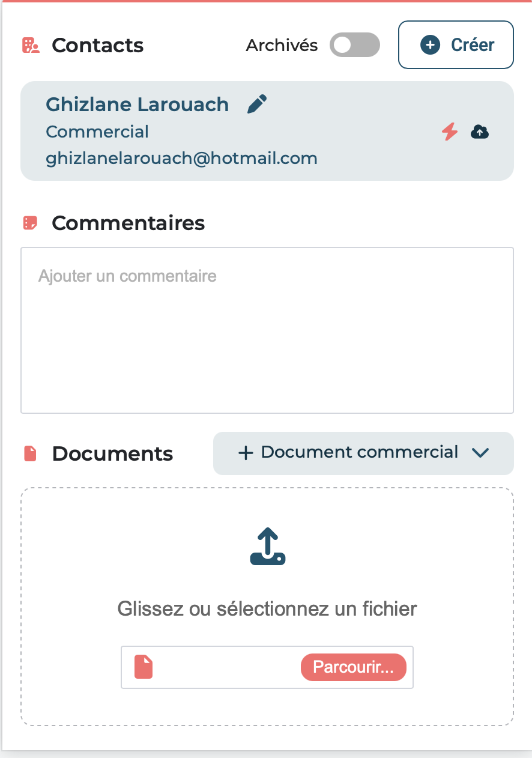Open the email ghizlanelarouach@hotmail.com
Viewport: 532px width, 758px height.
point(182,159)
